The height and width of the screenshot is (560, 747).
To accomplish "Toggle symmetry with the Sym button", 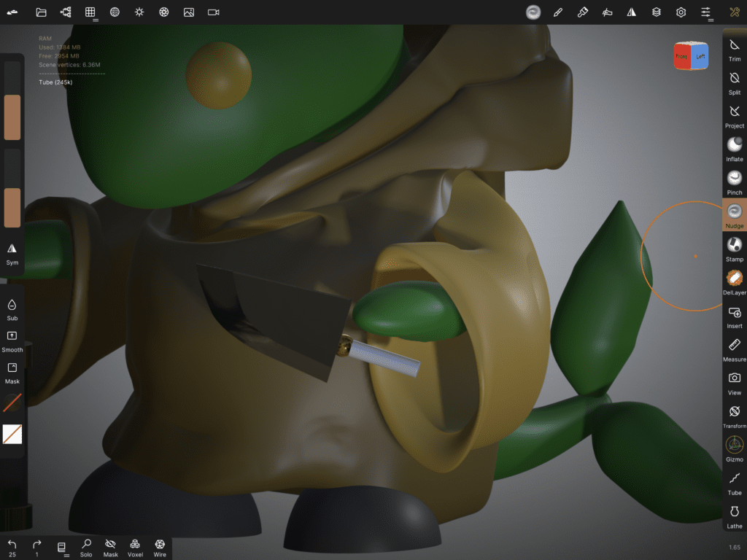I will [x=12, y=252].
